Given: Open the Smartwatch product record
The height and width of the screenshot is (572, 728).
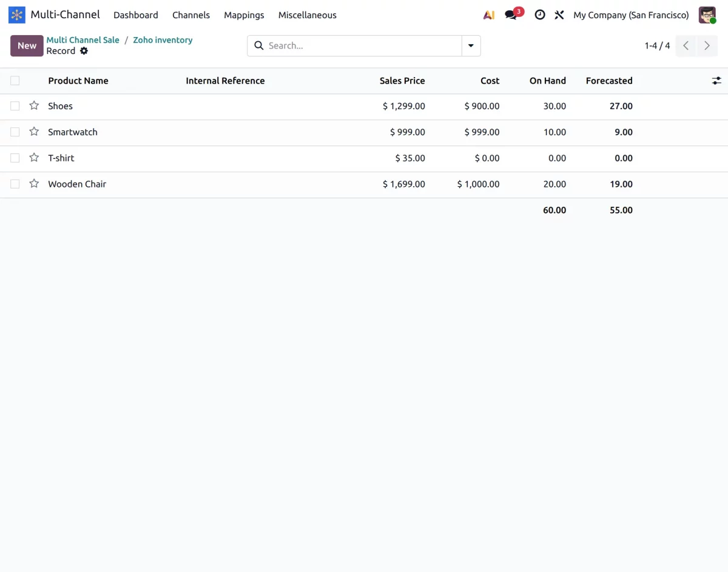Looking at the screenshot, I should point(72,132).
